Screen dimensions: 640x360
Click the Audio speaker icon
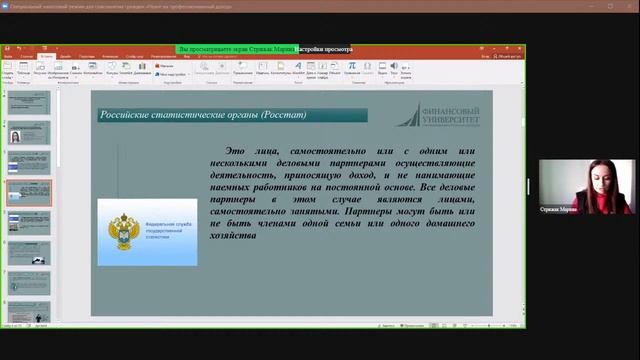point(394,69)
